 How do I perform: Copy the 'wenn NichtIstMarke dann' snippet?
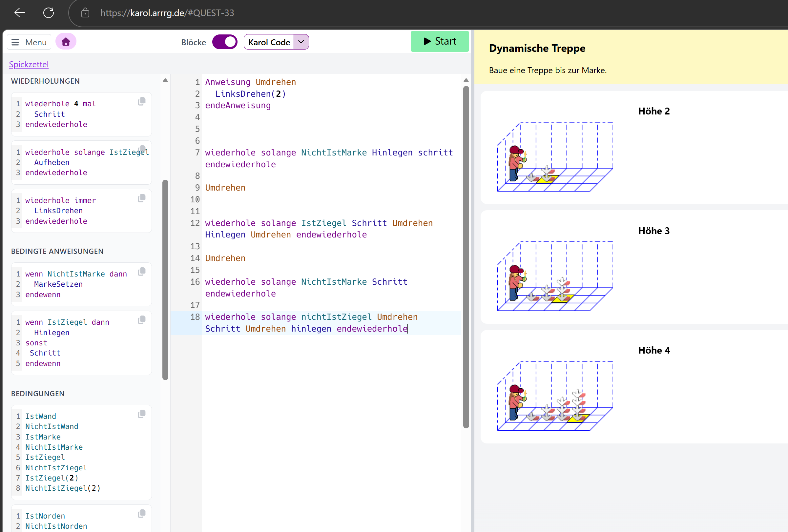coord(142,272)
